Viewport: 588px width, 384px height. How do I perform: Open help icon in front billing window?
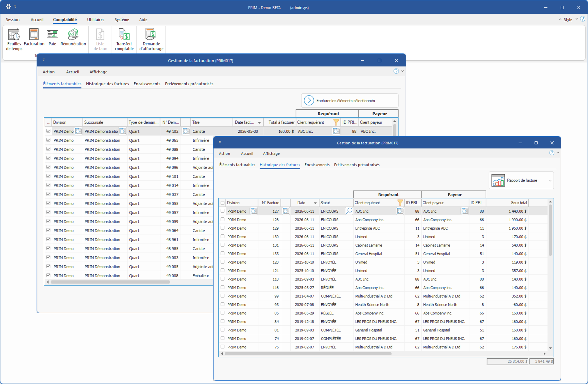coord(551,153)
